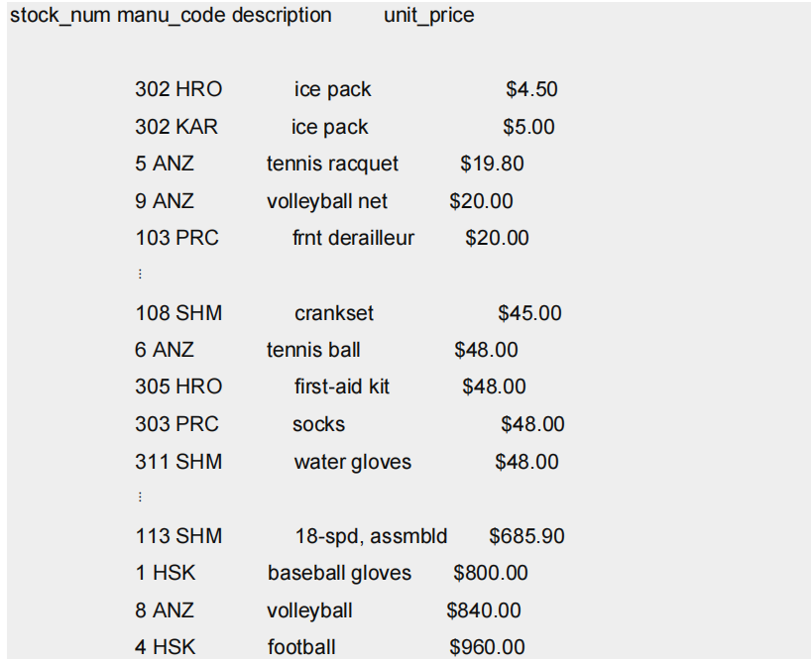The width and height of the screenshot is (812, 663).
Task: Click the first vertical ellipsis marker
Action: pos(140,274)
